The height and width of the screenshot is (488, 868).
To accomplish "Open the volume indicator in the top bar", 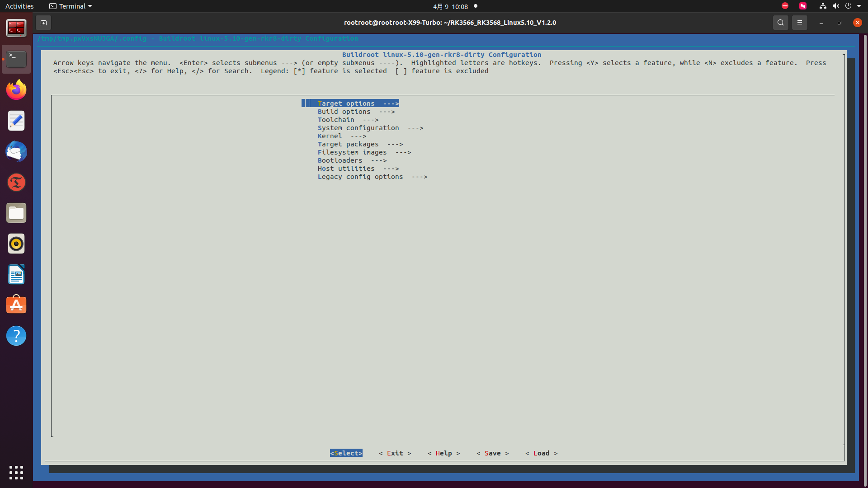I will pyautogui.click(x=835, y=6).
